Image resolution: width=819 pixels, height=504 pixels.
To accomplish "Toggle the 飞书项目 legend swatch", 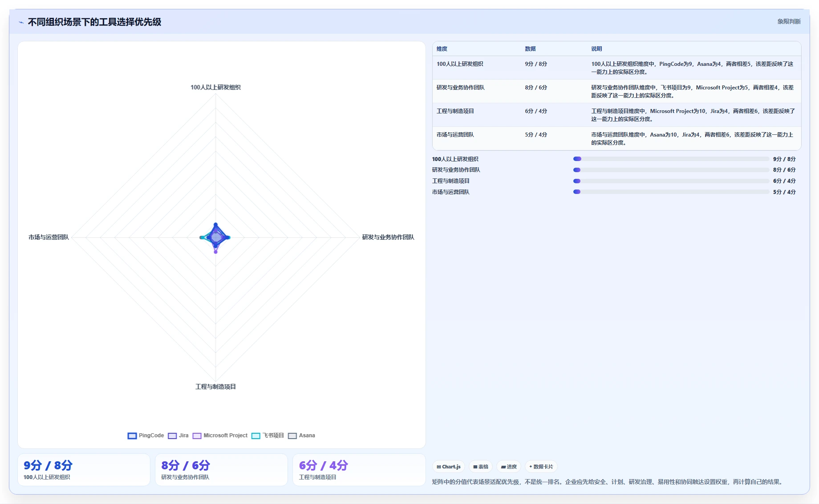I will 256,436.
